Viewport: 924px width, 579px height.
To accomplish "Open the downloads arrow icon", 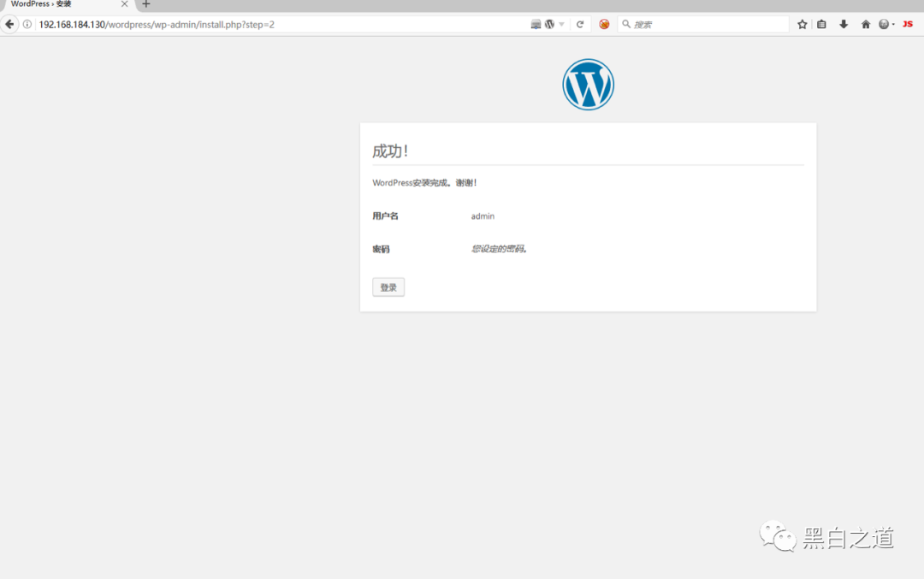I will [x=844, y=24].
